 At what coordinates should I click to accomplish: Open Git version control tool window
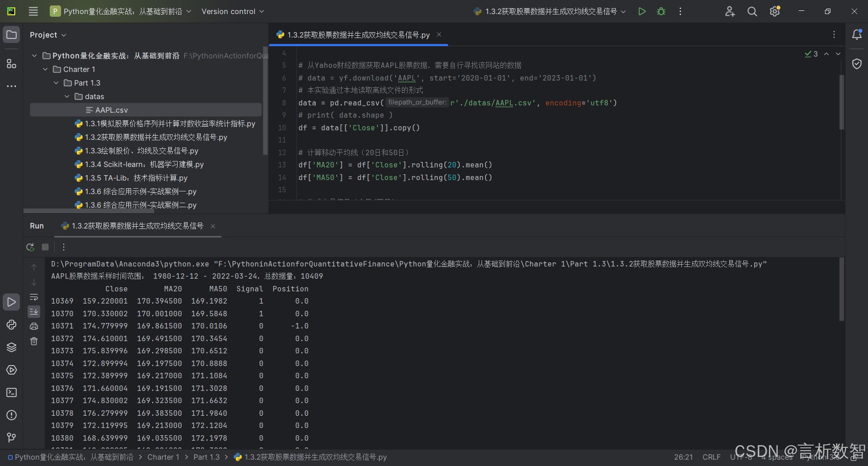point(11,437)
